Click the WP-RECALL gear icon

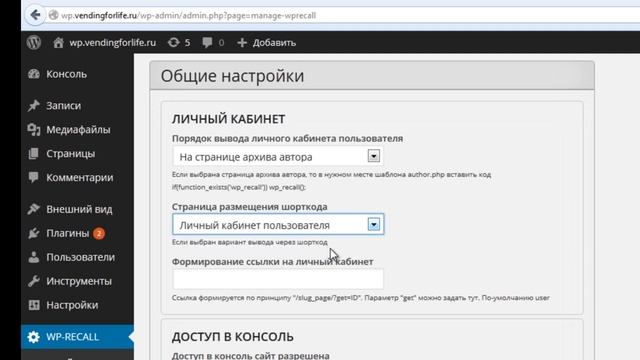pos(33,337)
